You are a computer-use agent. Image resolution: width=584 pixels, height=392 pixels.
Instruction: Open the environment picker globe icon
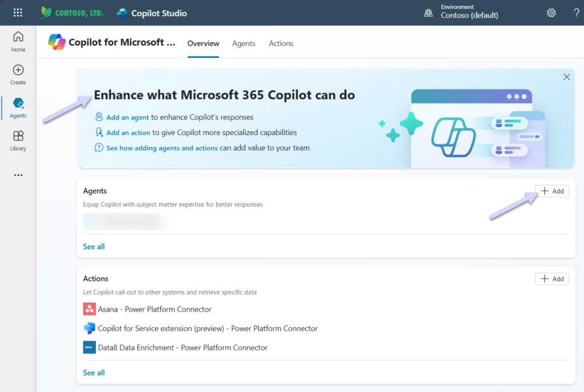(x=428, y=13)
